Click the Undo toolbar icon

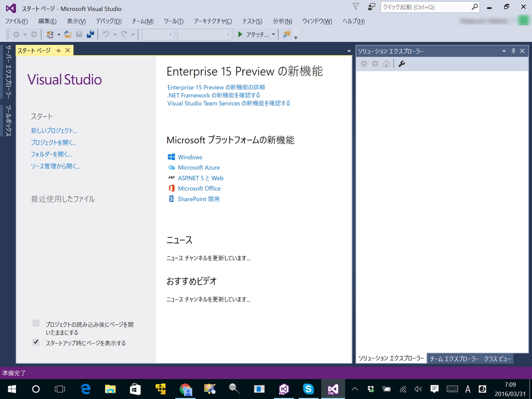[107, 34]
